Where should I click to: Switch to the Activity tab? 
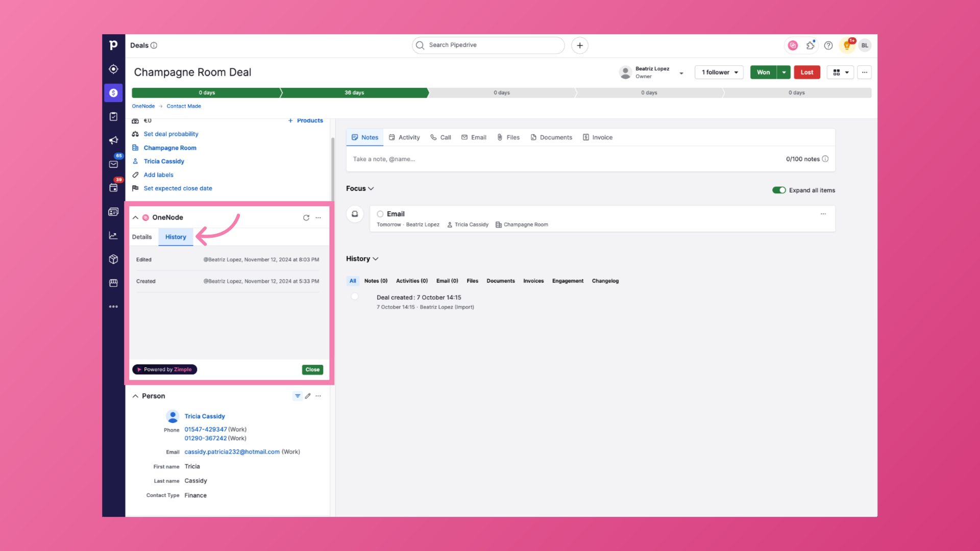[404, 138]
